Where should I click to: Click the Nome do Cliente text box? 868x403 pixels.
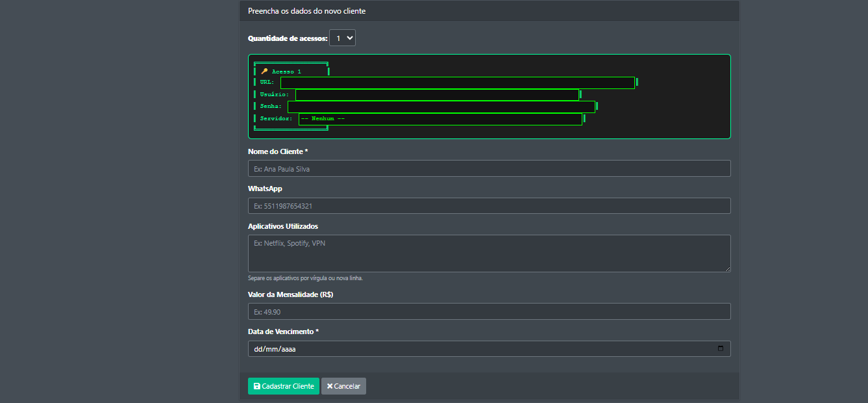coord(489,168)
